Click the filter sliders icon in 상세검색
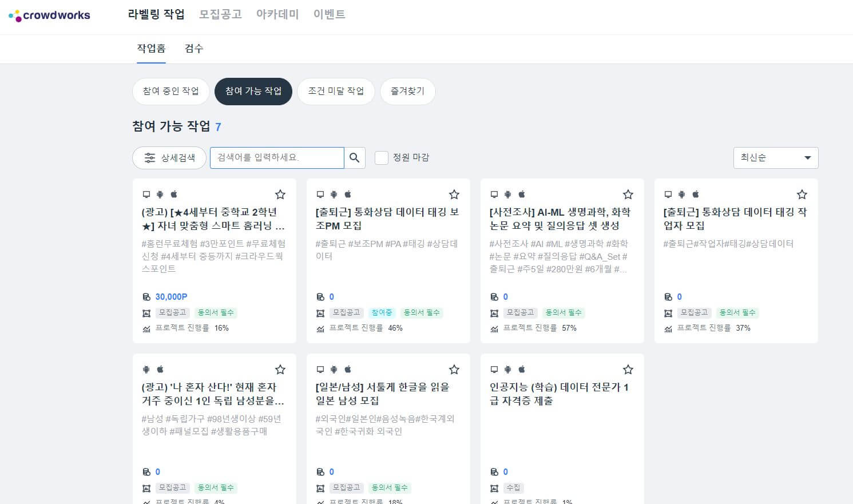 coord(149,158)
